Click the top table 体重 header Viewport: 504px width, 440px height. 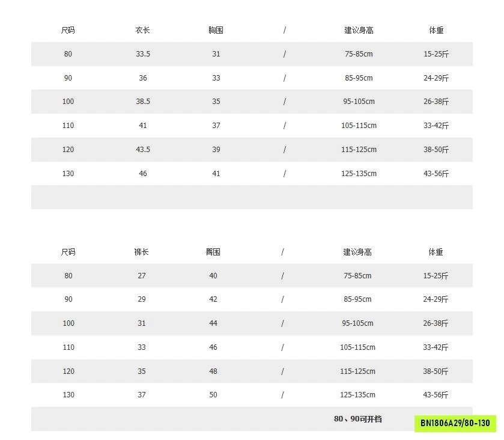coord(436,30)
